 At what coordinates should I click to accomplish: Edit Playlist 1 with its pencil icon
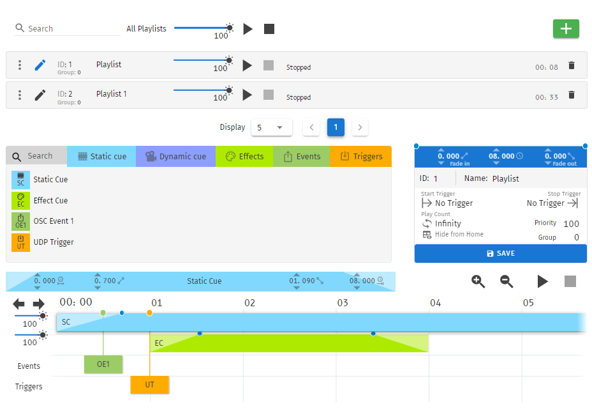(x=40, y=95)
